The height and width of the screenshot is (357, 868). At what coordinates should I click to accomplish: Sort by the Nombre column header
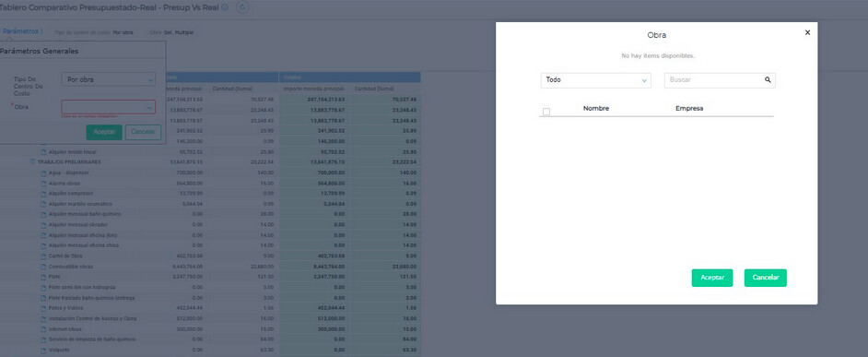coord(595,109)
